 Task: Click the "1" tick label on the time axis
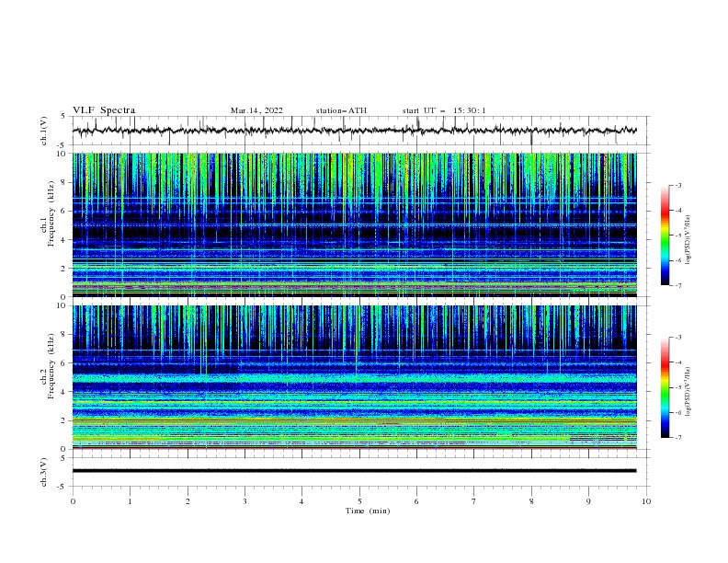130,501
